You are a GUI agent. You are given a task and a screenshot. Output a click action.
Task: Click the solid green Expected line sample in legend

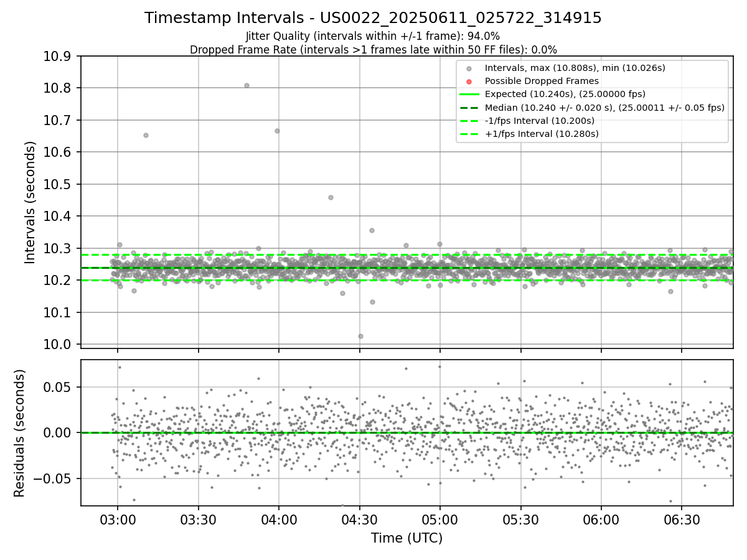click(469, 95)
